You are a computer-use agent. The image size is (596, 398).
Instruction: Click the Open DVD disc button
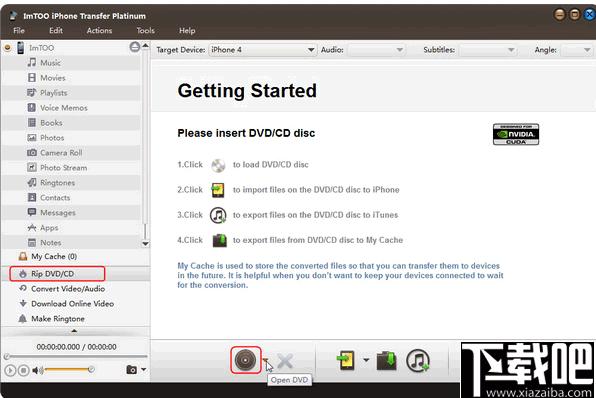click(246, 360)
